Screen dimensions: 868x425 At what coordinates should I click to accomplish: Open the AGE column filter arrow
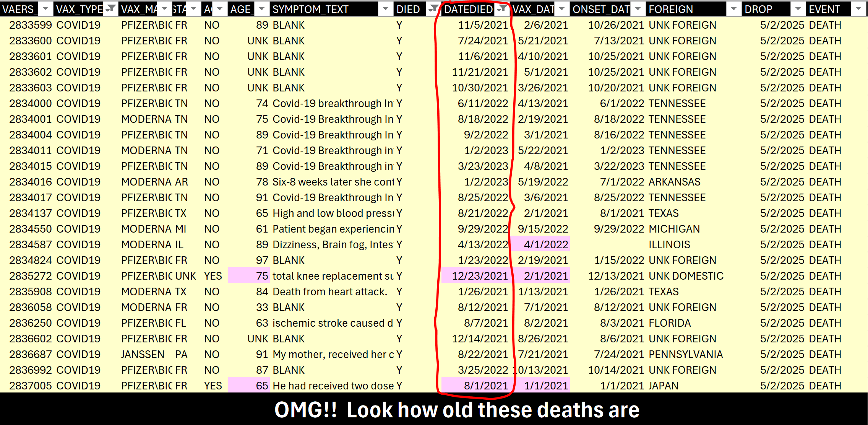(x=261, y=9)
